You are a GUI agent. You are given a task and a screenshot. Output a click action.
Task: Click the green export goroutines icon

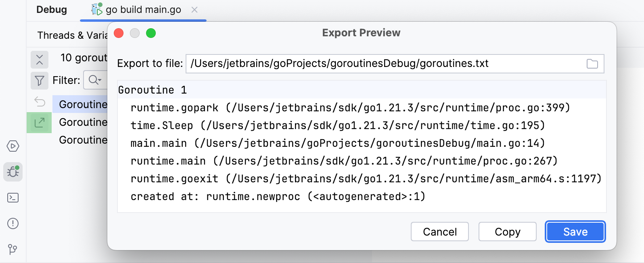40,123
